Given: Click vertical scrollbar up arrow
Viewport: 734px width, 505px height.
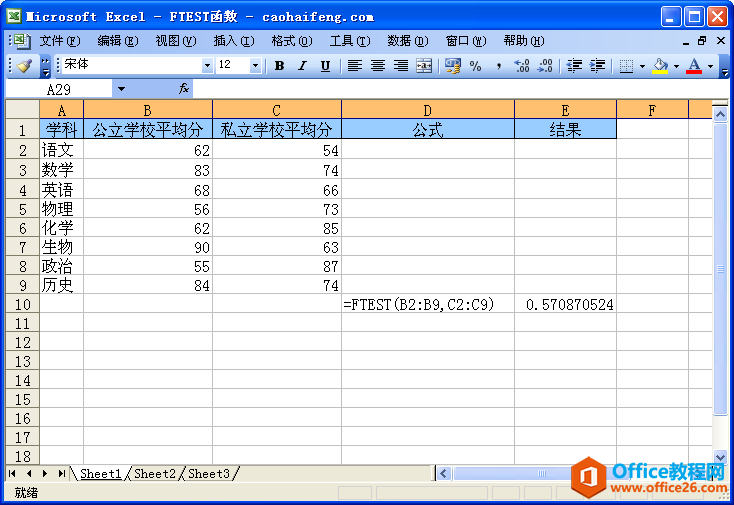Looking at the screenshot, I should (720, 114).
